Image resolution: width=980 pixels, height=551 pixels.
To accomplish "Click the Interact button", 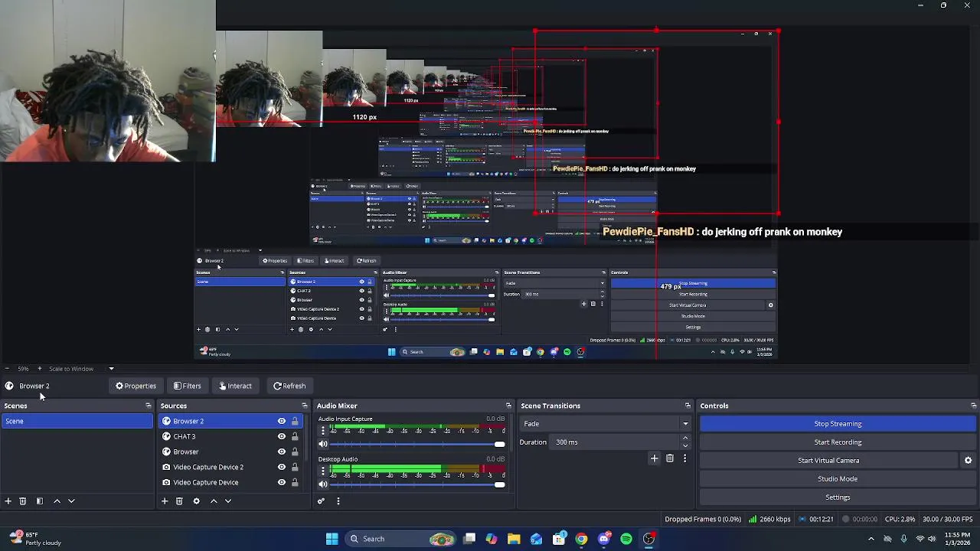I will (235, 386).
